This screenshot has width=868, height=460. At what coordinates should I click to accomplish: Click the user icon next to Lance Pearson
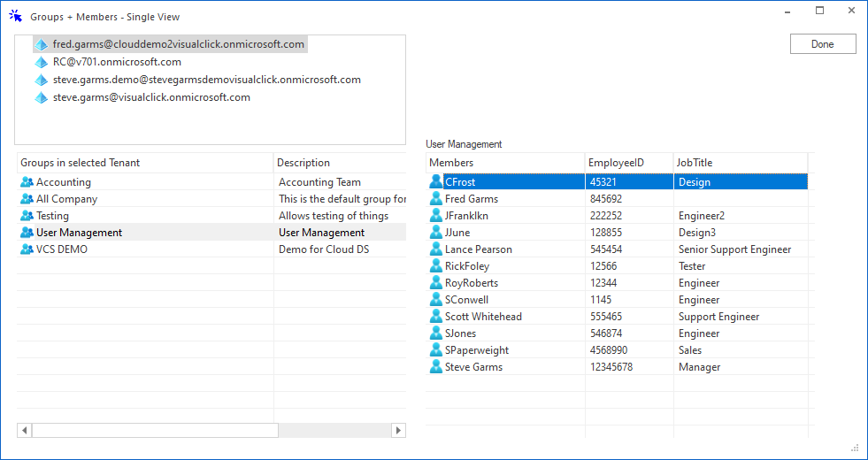pos(435,249)
